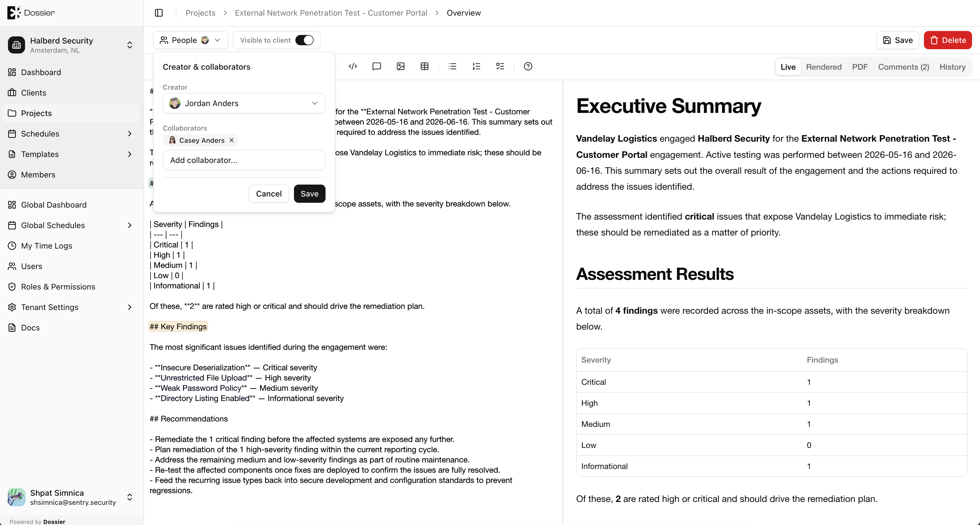The height and width of the screenshot is (525, 980).
Task: Click the Add collaborator input field
Action: tap(244, 160)
